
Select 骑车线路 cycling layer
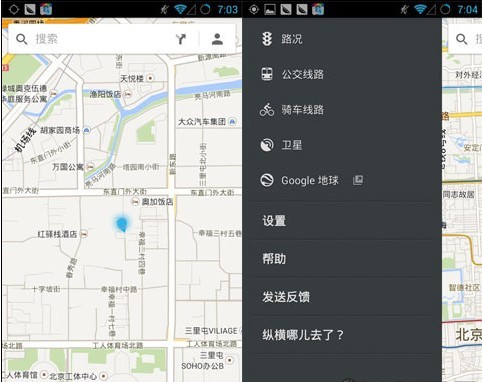click(342, 109)
